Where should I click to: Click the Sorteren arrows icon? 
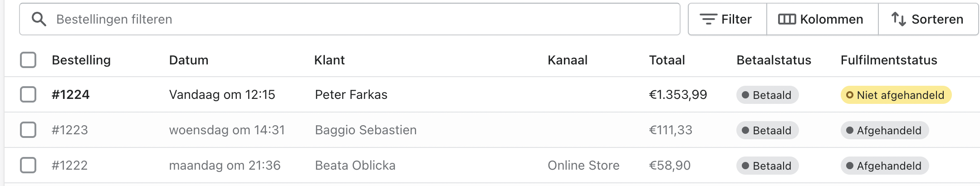pyautogui.click(x=898, y=19)
